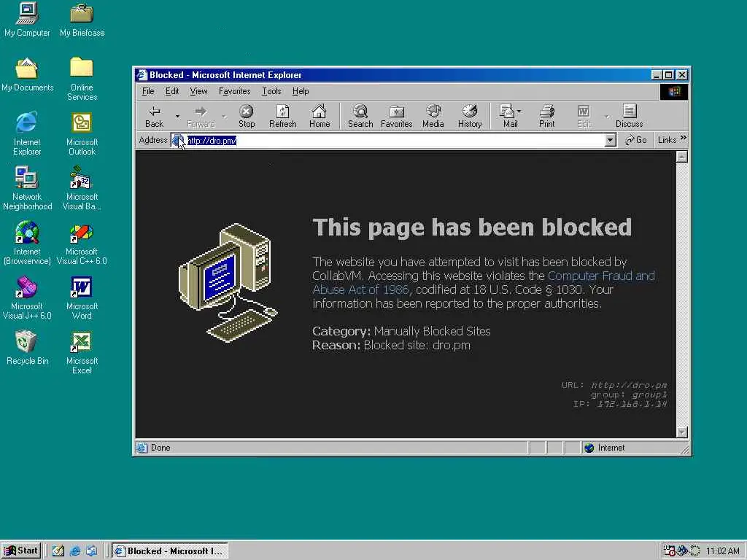Open the Start menu

pyautogui.click(x=21, y=551)
